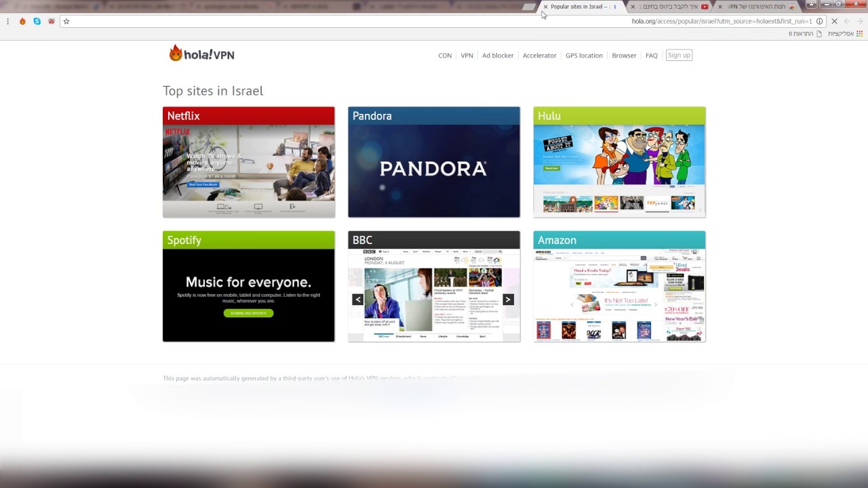This screenshot has height=488, width=868.
Task: Go forward with the browser forward arrow
Action: [847, 21]
